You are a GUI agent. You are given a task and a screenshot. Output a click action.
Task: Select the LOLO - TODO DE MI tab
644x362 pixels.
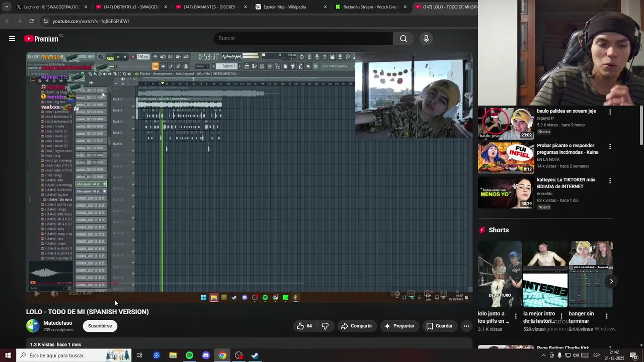pyautogui.click(x=445, y=7)
